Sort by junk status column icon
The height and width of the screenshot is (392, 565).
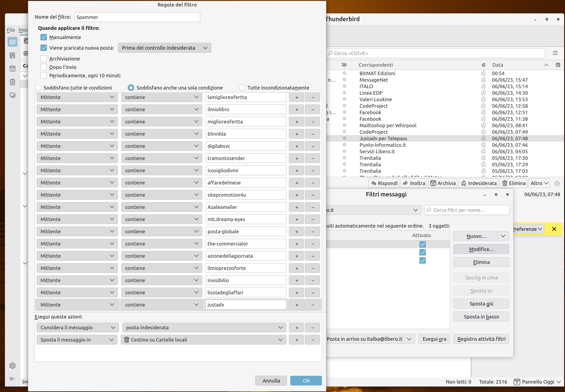click(x=483, y=65)
